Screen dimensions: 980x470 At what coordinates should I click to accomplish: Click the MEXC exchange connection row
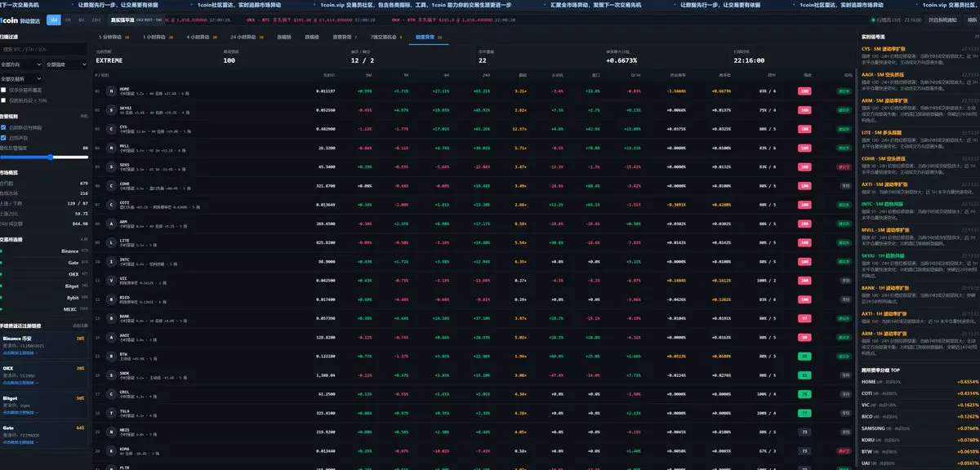[x=44, y=309]
